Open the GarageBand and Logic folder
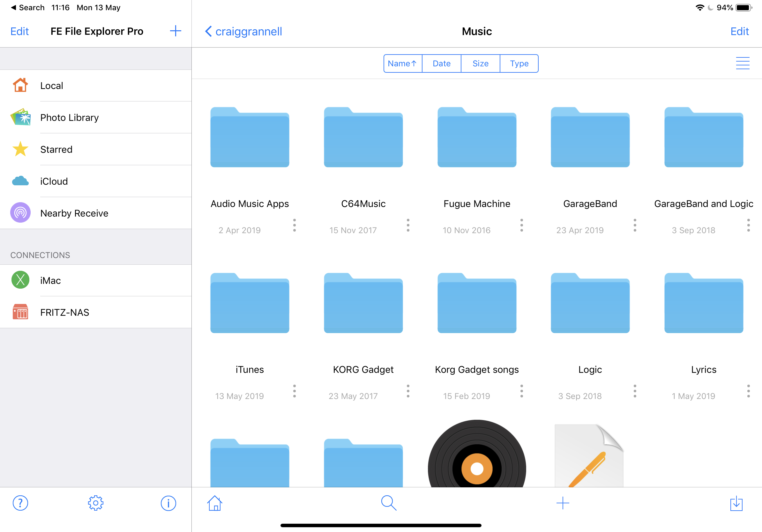Image resolution: width=762 pixels, height=532 pixels. 704,137
